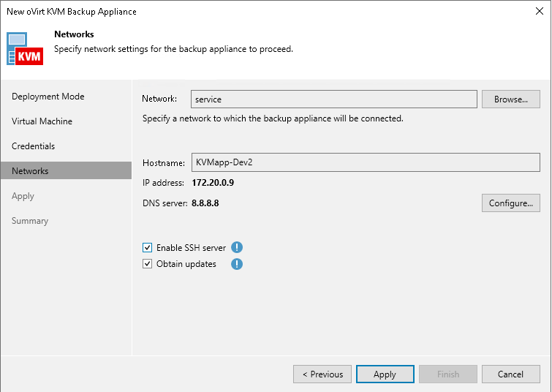Toggle the Enable SSH server checkbox

click(x=148, y=248)
